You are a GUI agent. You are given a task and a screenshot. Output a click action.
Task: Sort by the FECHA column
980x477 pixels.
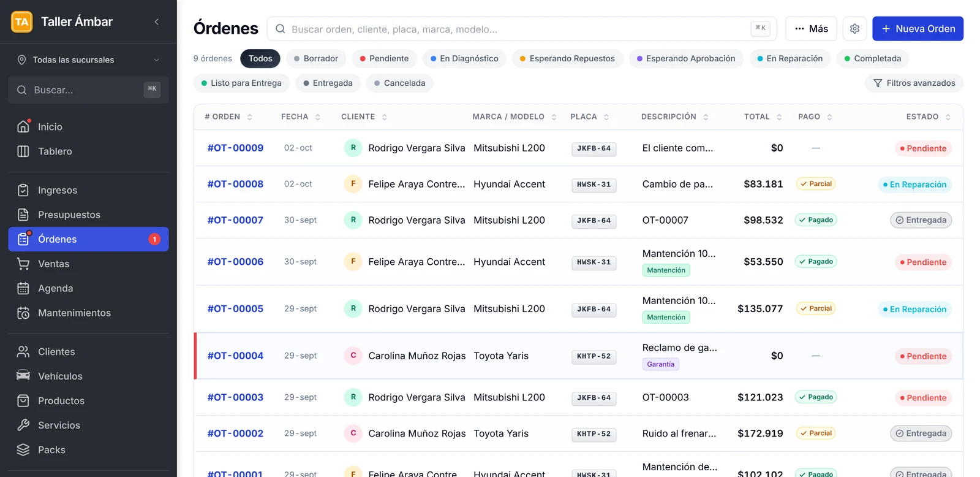(x=301, y=116)
